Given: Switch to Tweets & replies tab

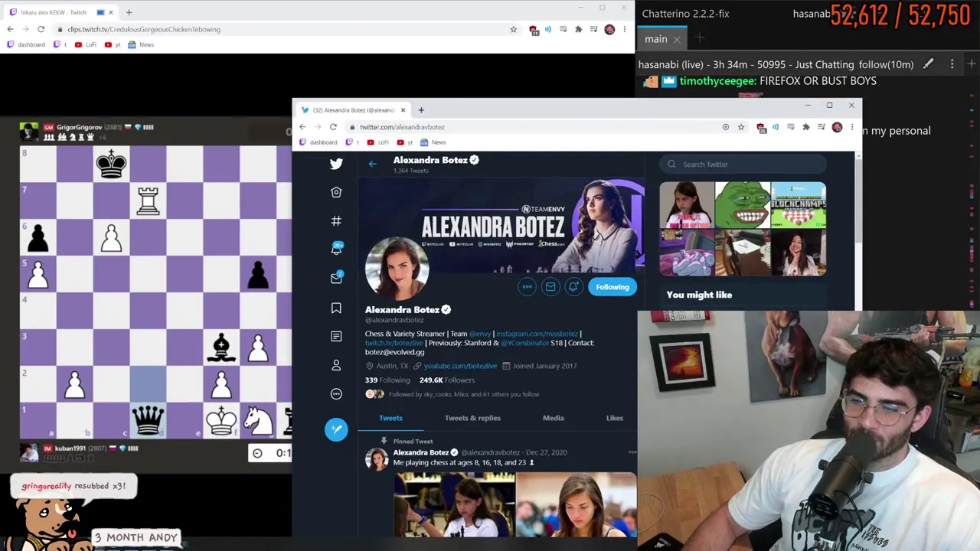Looking at the screenshot, I should (472, 418).
